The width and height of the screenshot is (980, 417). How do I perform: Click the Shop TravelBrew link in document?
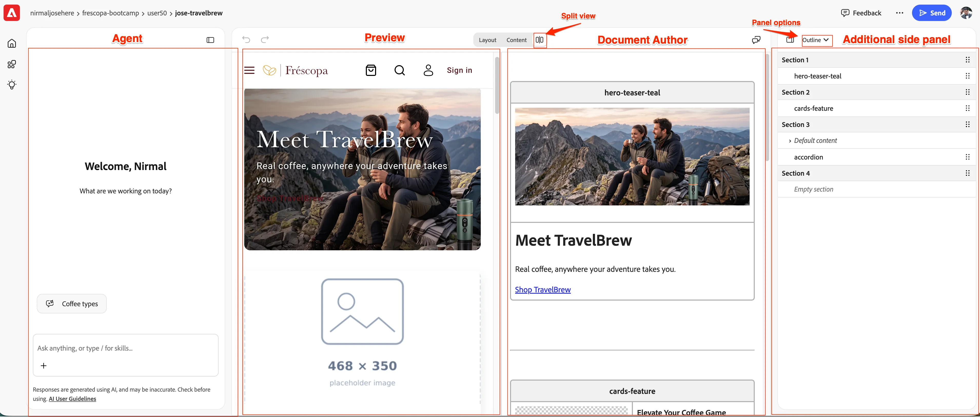coord(543,290)
